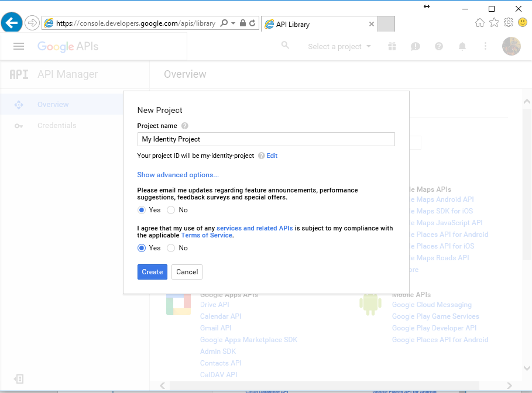
Task: Go back with the browser back arrow
Action: 12,23
